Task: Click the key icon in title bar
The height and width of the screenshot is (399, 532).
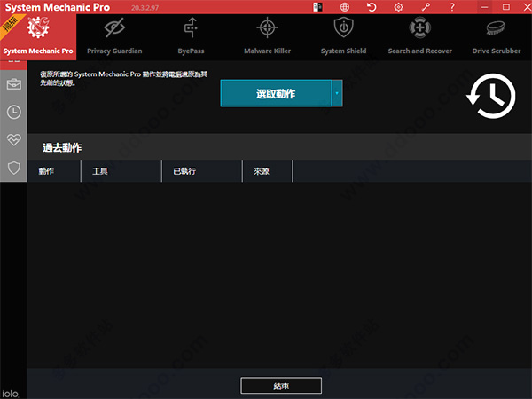Action: coord(425,7)
